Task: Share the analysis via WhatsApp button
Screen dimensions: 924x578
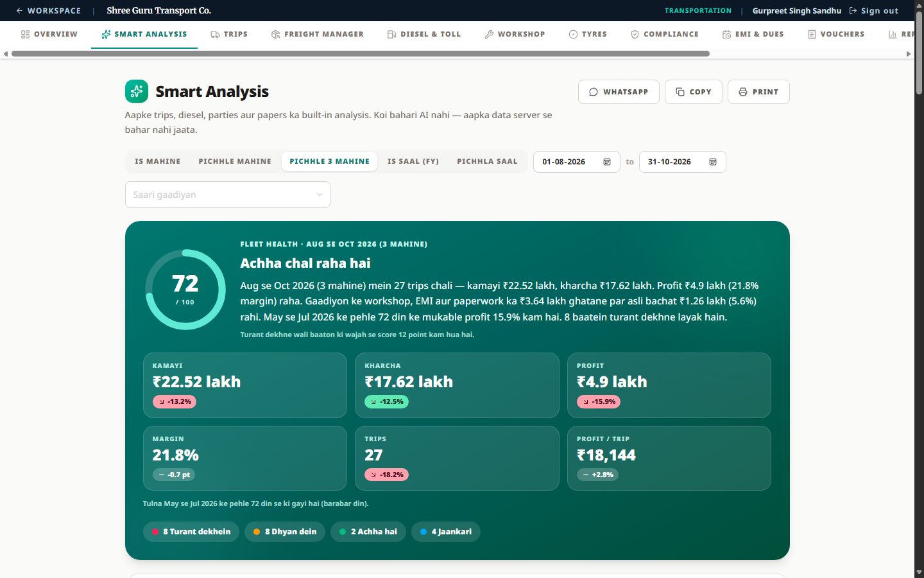Action: pyautogui.click(x=619, y=92)
